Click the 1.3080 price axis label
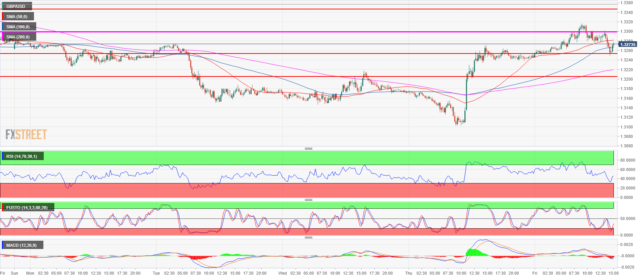Viewport: 644px width, 278px height. click(627, 136)
